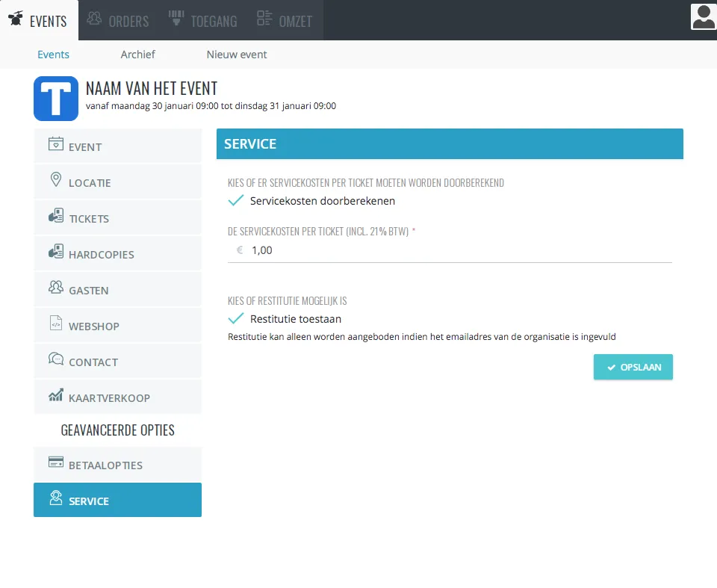Click the Gasten people icon
Screen dimensions: 717x588
point(56,288)
